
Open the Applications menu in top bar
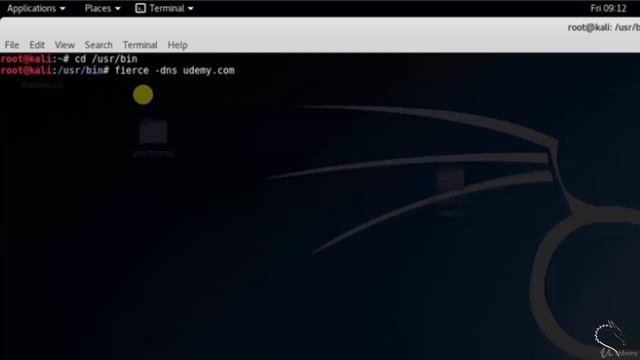click(36, 8)
